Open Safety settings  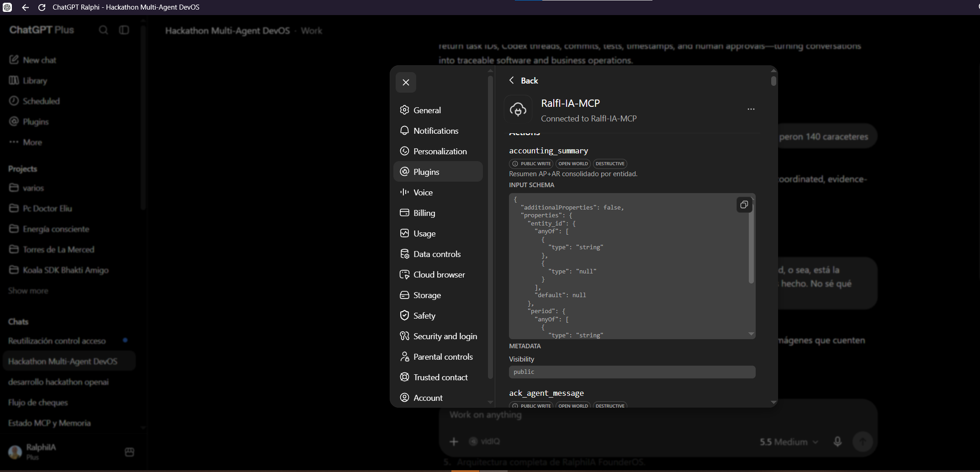pyautogui.click(x=438, y=315)
